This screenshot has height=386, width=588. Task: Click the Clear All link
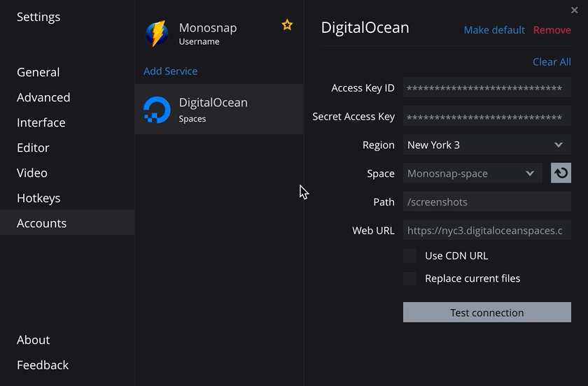pyautogui.click(x=551, y=62)
